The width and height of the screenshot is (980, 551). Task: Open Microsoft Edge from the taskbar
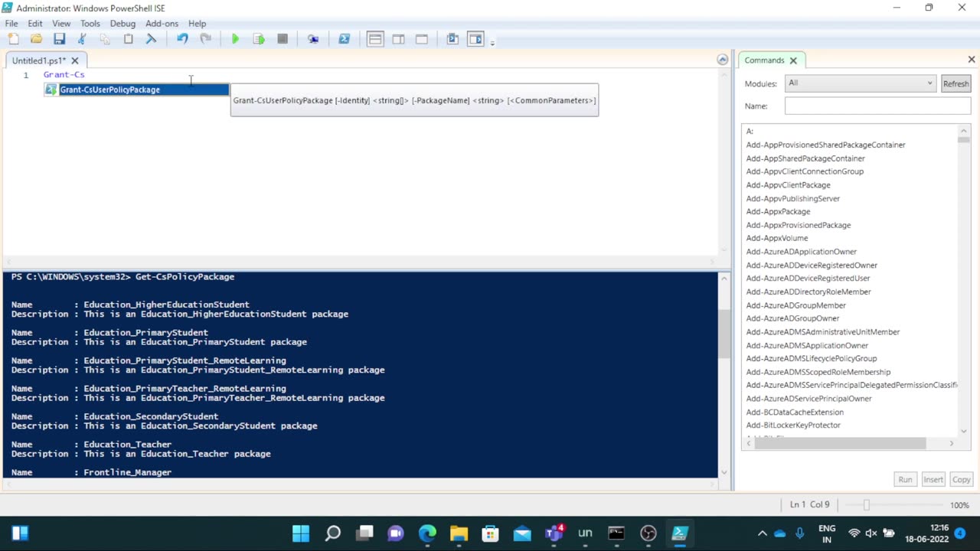[x=427, y=533]
